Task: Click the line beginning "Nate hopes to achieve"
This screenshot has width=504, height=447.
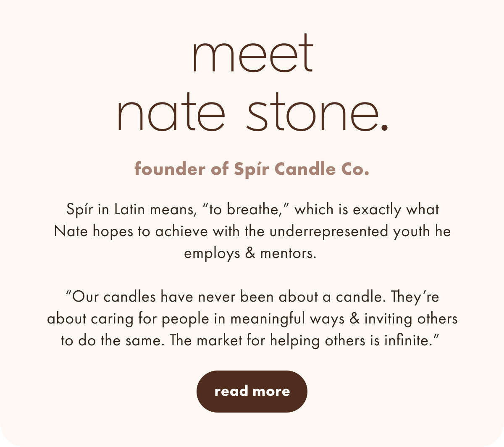Action: [252, 231]
